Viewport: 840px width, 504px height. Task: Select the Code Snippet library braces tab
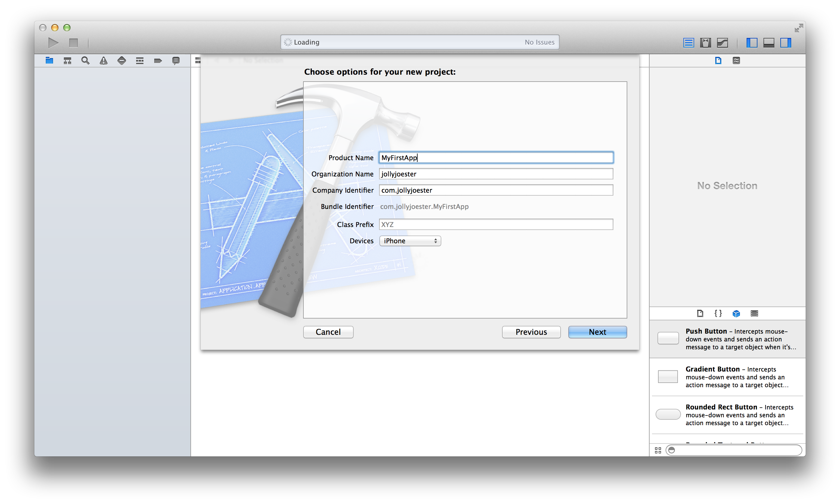pyautogui.click(x=718, y=313)
